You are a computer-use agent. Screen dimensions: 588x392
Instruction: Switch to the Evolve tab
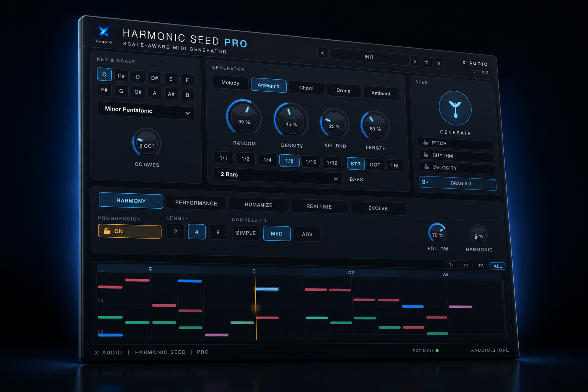378,209
